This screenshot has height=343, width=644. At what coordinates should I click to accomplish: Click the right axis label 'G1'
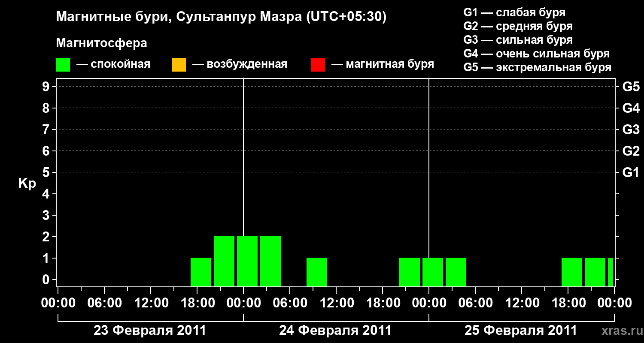tap(631, 173)
